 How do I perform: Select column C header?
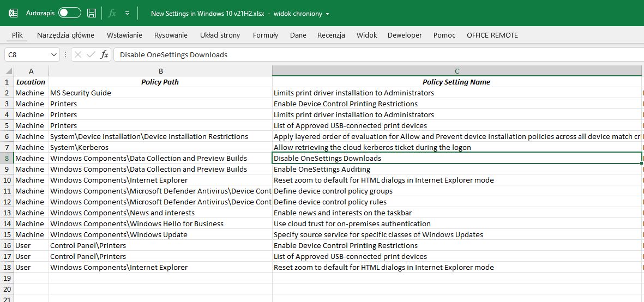coord(457,71)
